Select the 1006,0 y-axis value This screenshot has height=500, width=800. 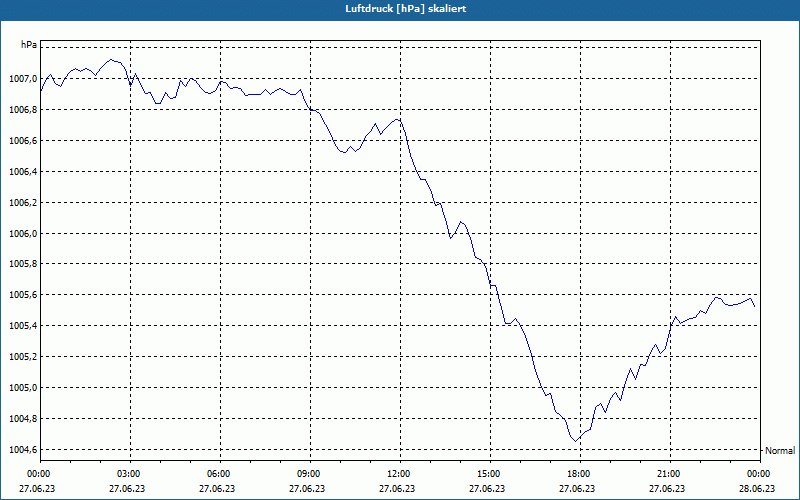point(23,234)
